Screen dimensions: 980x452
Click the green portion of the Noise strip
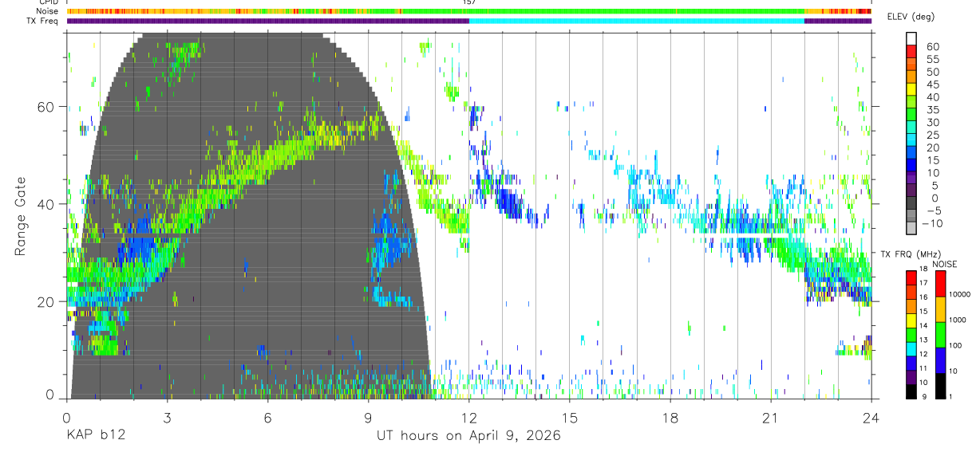pyautogui.click(x=603, y=11)
